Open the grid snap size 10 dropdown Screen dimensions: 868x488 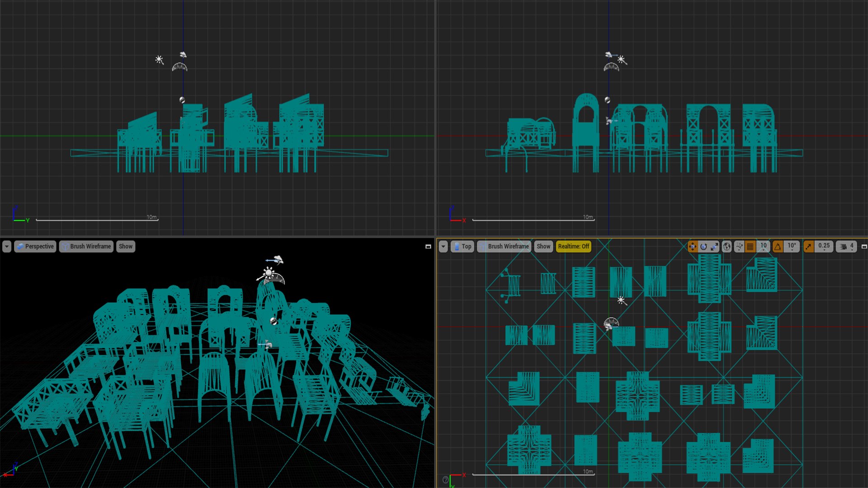click(x=764, y=246)
